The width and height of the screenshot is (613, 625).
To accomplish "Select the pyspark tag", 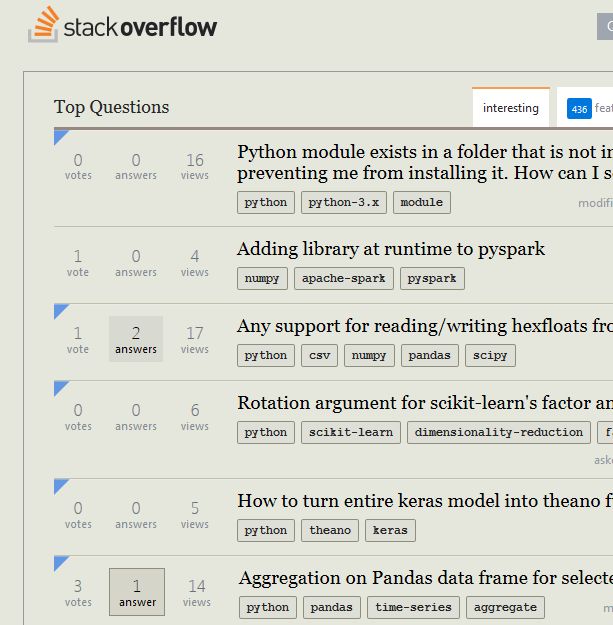I will tap(432, 278).
